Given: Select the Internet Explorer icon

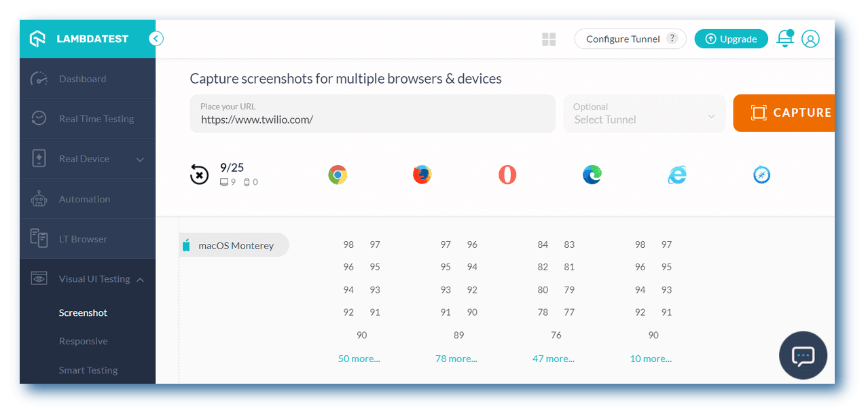Looking at the screenshot, I should [677, 175].
